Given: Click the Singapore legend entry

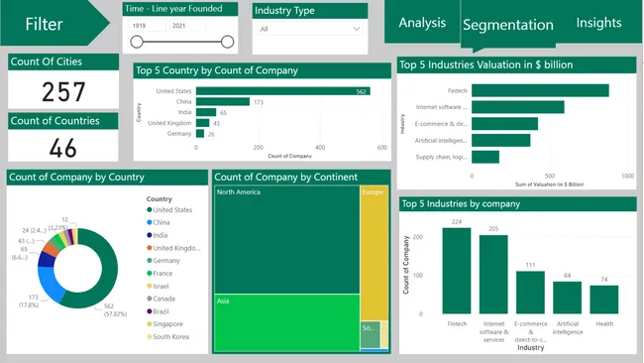Looking at the screenshot, I should [165, 324].
